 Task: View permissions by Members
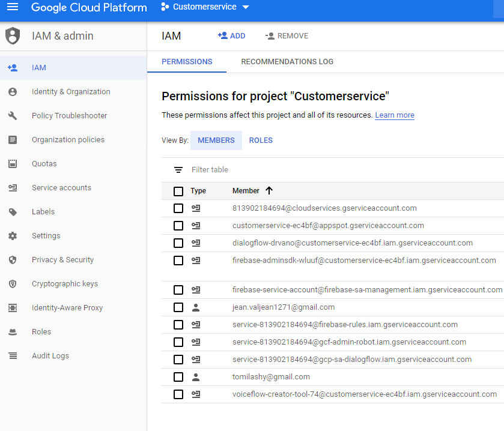click(x=216, y=140)
